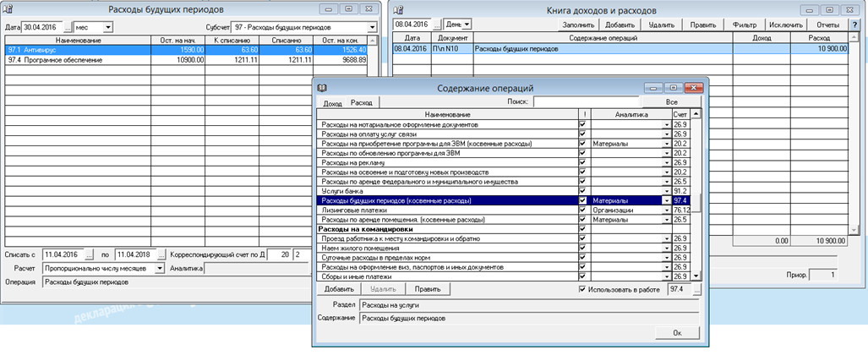Toggle checkbox for Расходы на командировки header row

(581, 229)
